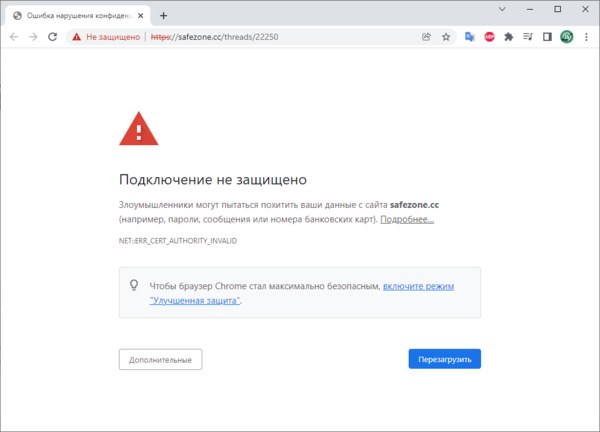
Task: Open the Chrome three-dot menu
Action: coord(585,37)
